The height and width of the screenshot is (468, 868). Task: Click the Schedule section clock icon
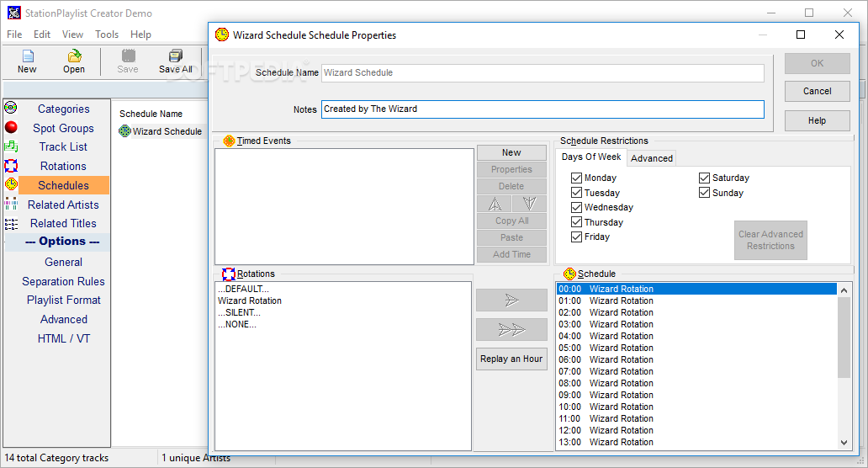coord(569,274)
